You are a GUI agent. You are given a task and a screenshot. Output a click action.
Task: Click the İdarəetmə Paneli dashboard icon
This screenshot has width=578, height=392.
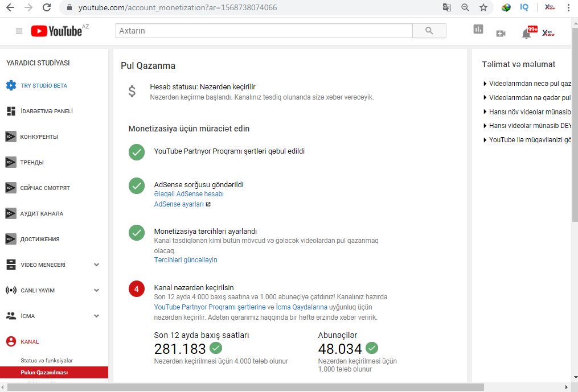click(11, 111)
